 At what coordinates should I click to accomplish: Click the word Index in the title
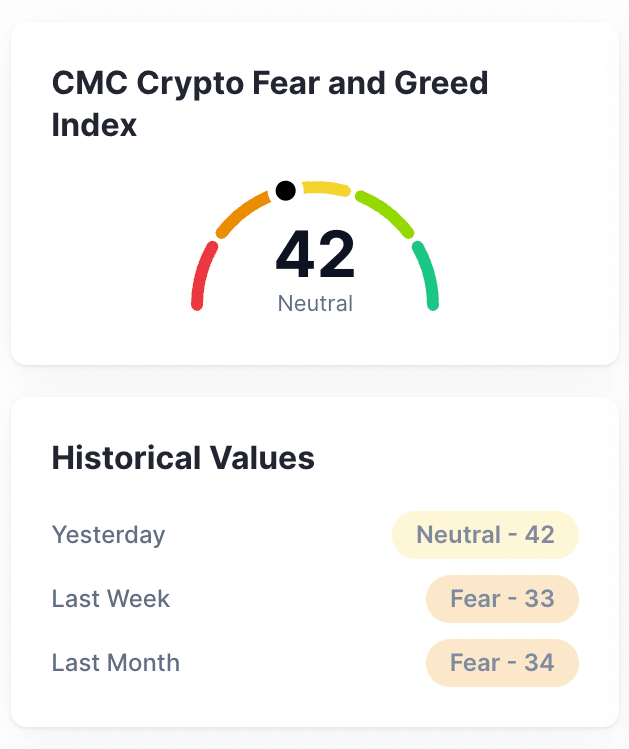click(94, 126)
